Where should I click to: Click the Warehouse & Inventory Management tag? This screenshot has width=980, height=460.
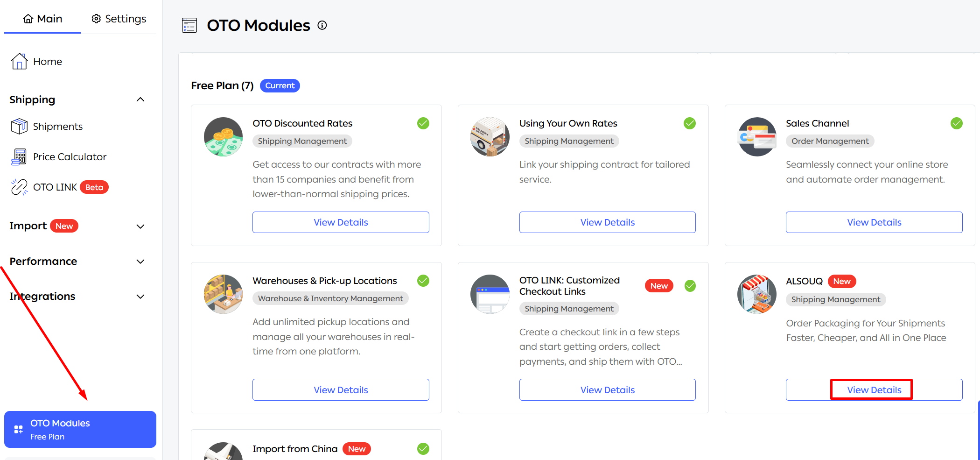pos(330,298)
